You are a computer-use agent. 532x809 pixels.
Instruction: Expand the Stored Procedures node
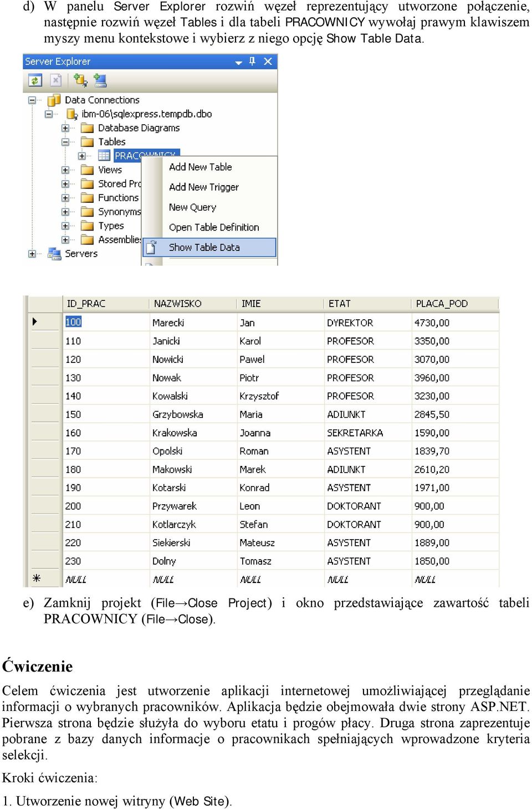(65, 184)
